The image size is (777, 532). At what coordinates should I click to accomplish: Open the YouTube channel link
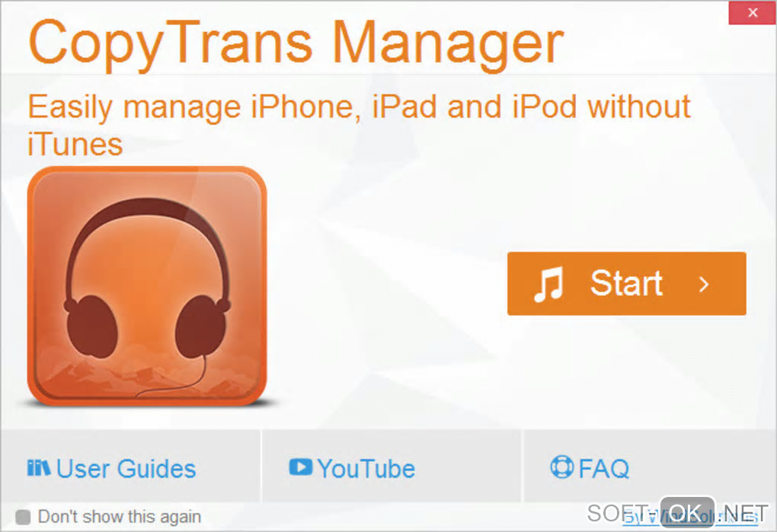coord(366,468)
